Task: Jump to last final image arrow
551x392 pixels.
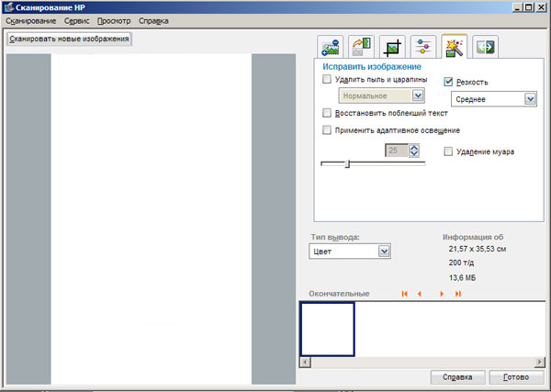Action: pyautogui.click(x=458, y=294)
